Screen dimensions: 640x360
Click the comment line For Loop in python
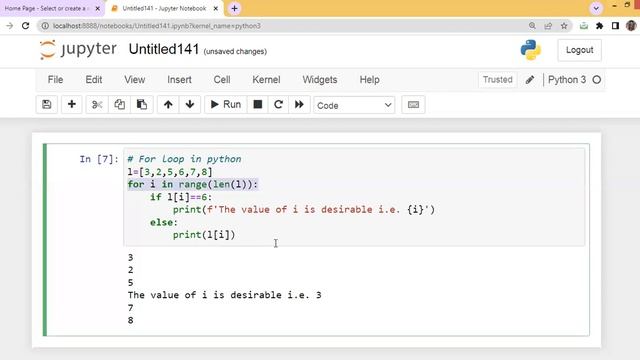[x=184, y=159]
